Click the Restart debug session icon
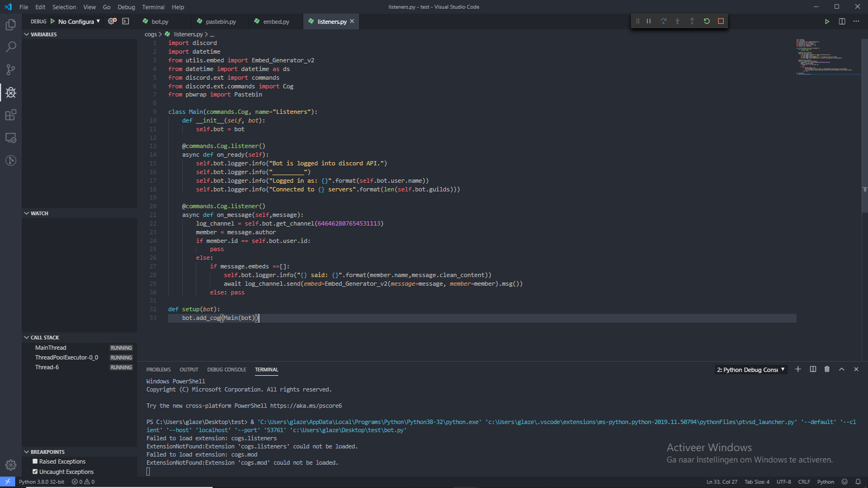 click(706, 21)
